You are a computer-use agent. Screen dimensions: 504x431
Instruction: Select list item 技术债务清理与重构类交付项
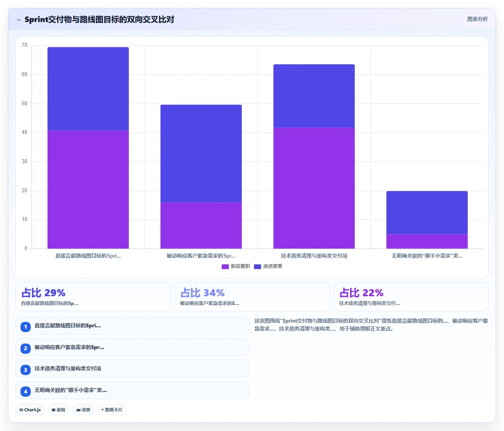(x=132, y=369)
